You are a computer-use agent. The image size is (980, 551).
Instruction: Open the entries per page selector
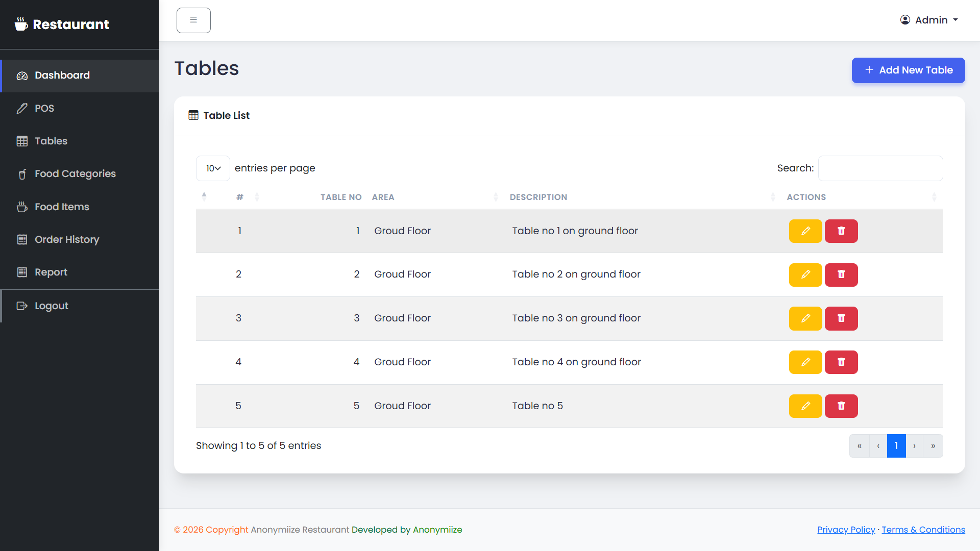(x=213, y=168)
